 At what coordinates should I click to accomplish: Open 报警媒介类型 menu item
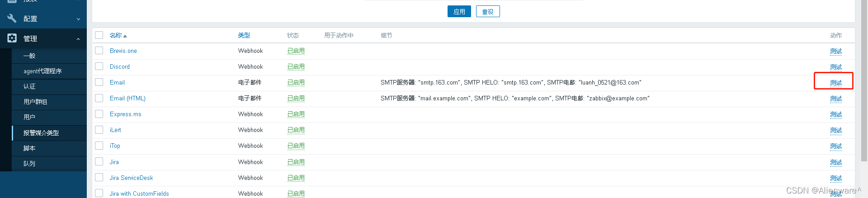pos(41,133)
